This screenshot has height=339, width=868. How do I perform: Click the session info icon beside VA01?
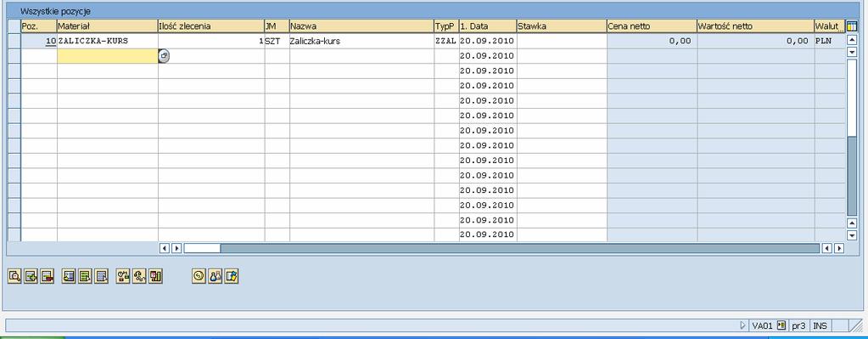coord(781,325)
